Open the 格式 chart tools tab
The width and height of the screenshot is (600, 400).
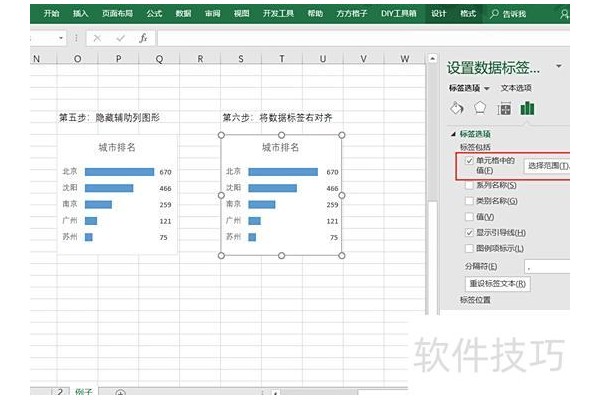(468, 14)
